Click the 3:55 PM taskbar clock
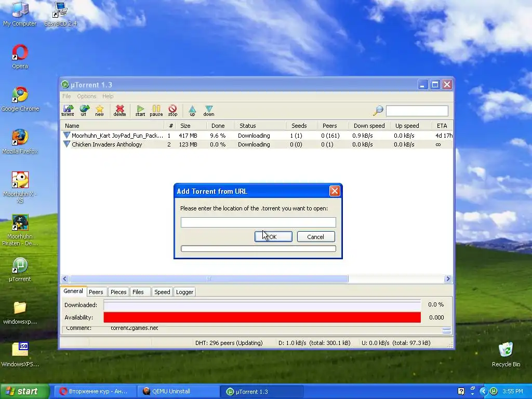The image size is (532, 399). point(513,391)
